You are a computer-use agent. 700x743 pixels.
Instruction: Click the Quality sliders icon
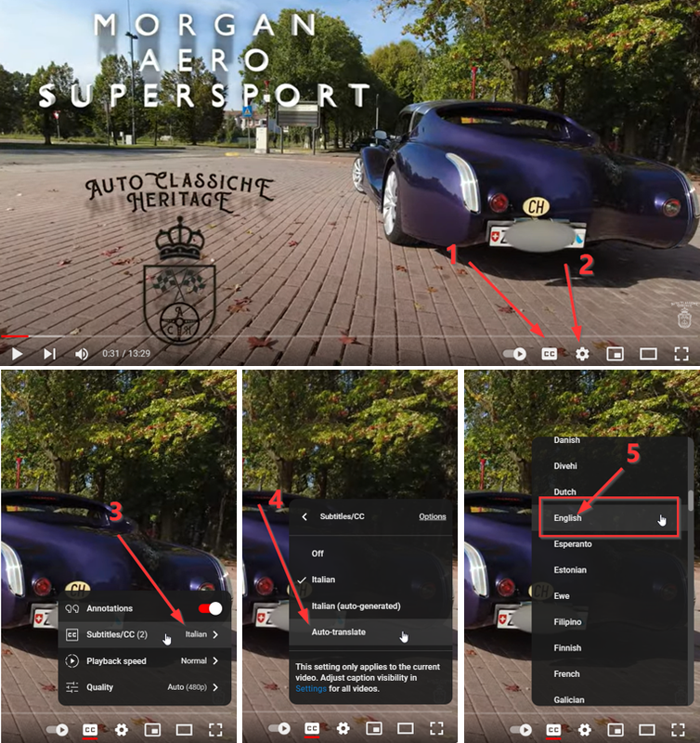tap(72, 687)
